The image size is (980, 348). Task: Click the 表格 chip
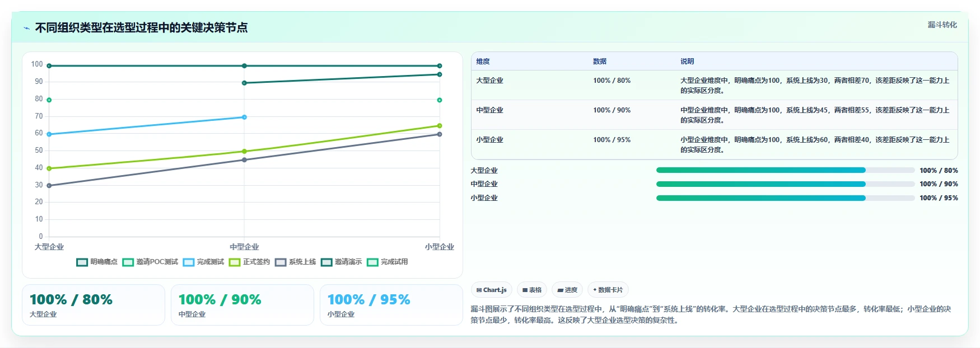(532, 290)
